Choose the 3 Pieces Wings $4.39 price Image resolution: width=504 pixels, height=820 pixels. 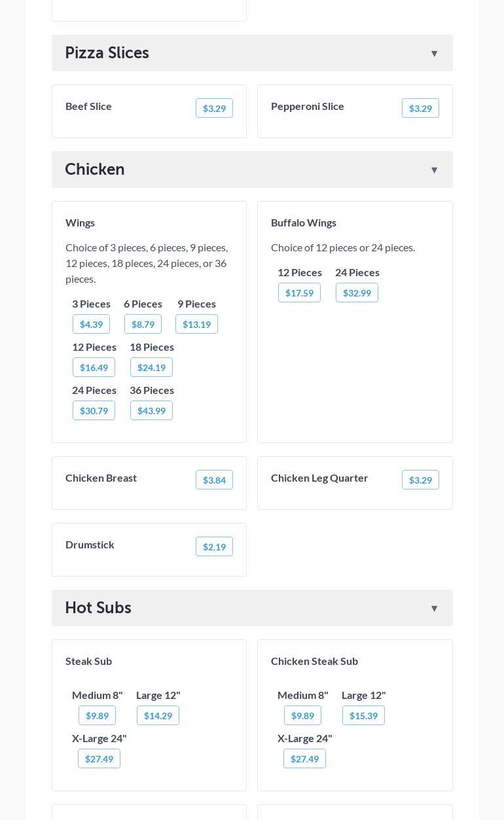[91, 325]
